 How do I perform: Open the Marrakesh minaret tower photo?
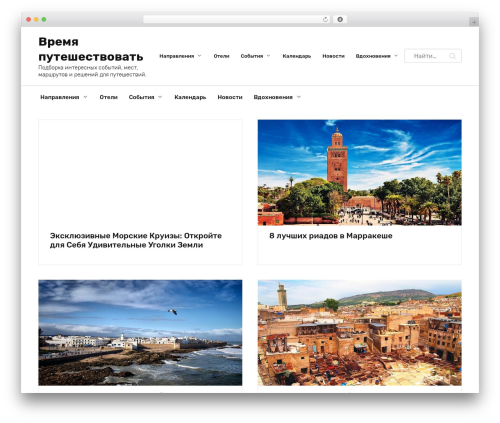(x=360, y=172)
